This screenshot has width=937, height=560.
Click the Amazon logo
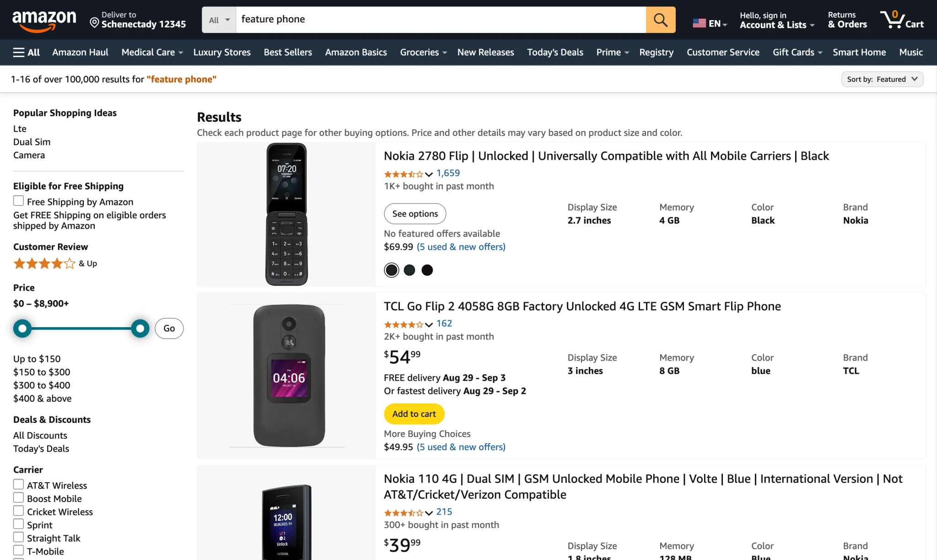coord(45,19)
